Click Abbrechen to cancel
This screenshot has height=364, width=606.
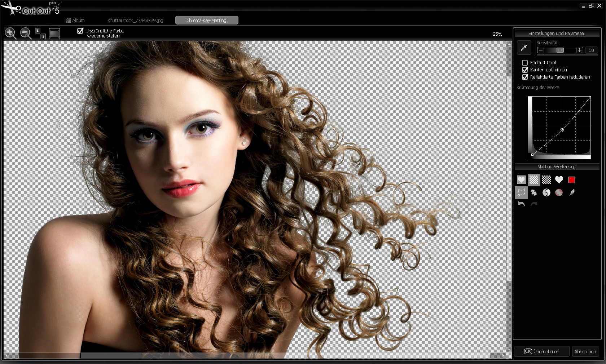[585, 351]
